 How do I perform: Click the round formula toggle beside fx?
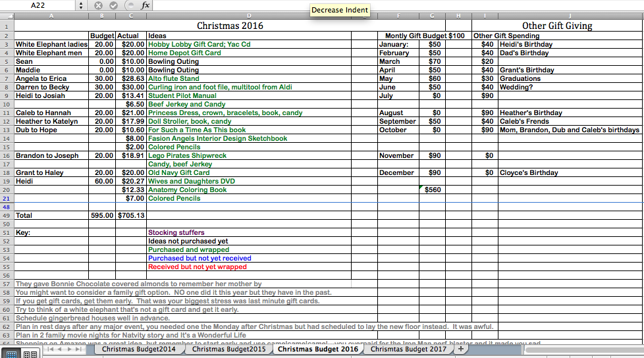(x=130, y=5)
